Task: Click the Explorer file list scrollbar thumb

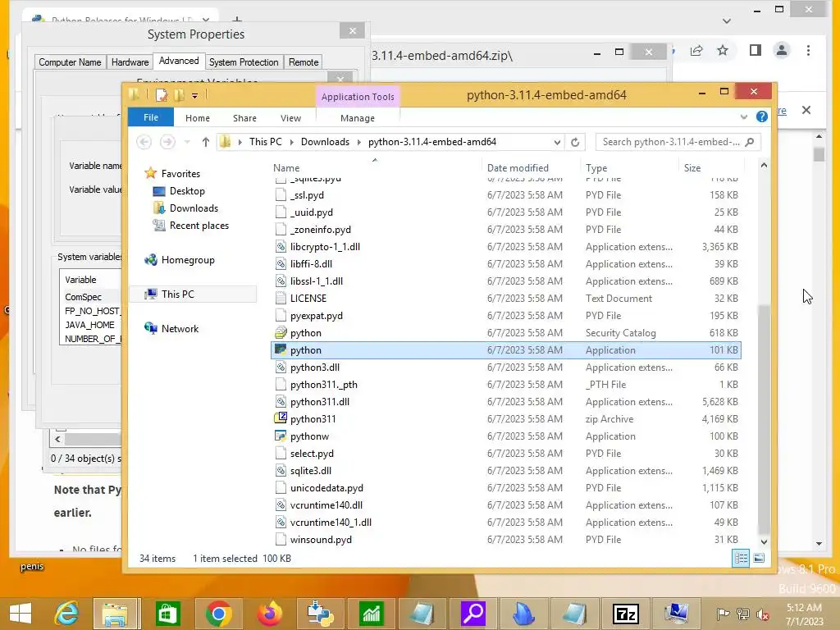Action: pyautogui.click(x=764, y=418)
